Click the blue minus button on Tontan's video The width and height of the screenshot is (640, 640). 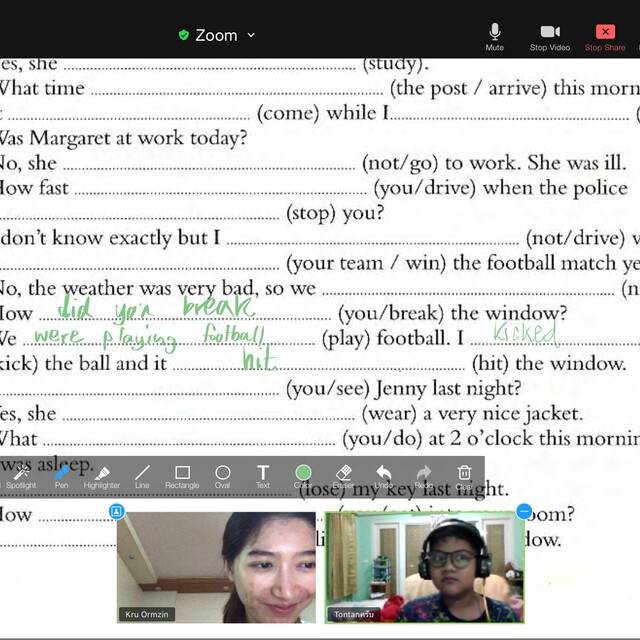point(524,511)
